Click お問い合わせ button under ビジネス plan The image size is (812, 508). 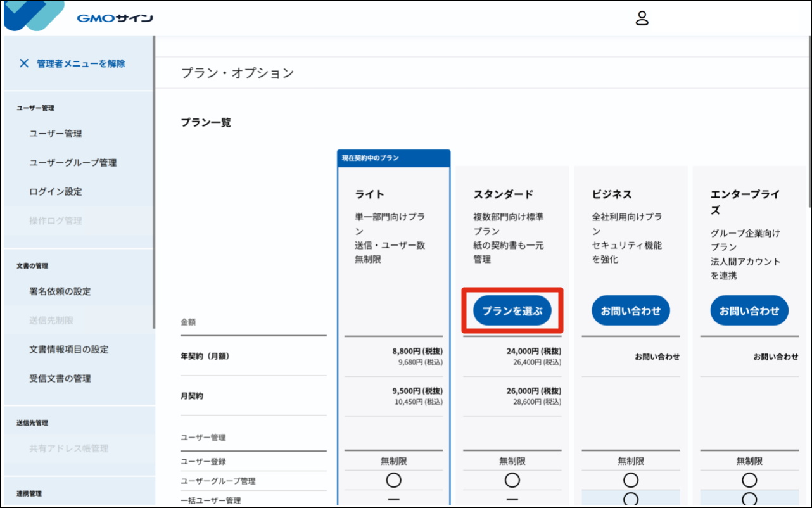click(630, 311)
